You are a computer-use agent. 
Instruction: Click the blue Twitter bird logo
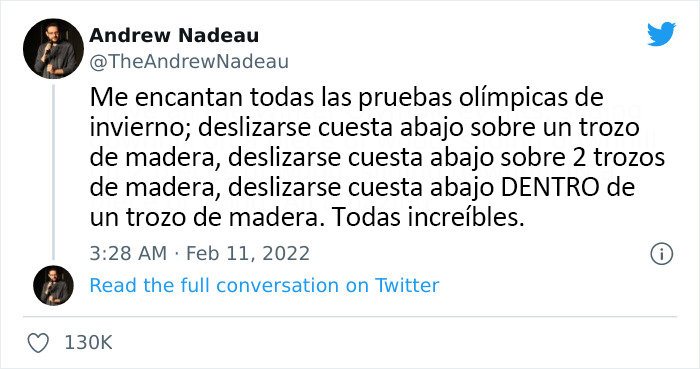pyautogui.click(x=661, y=34)
